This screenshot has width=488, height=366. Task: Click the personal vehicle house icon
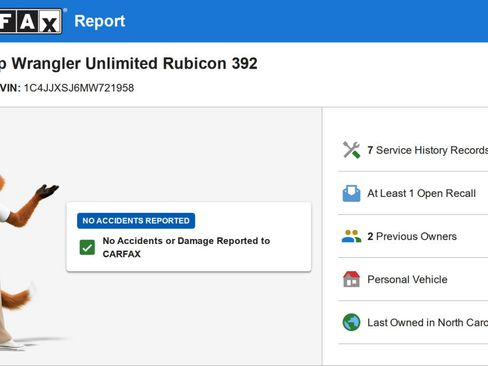[x=351, y=279]
